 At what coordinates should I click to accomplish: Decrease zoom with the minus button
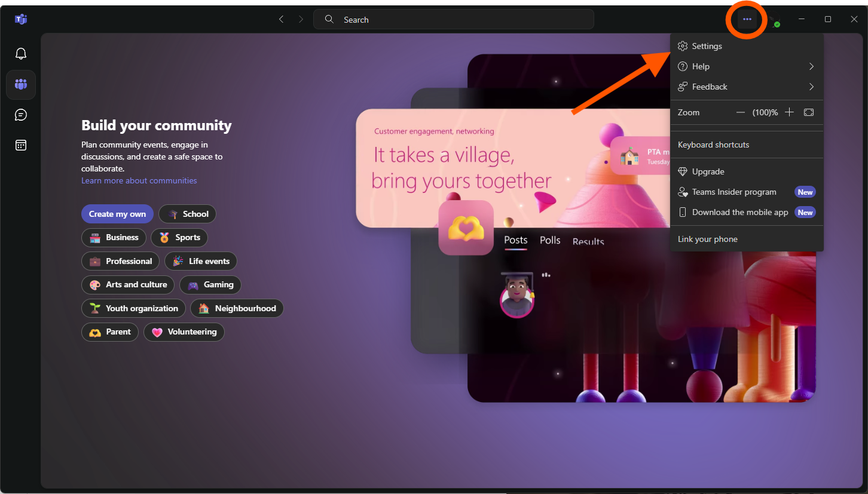click(x=741, y=112)
